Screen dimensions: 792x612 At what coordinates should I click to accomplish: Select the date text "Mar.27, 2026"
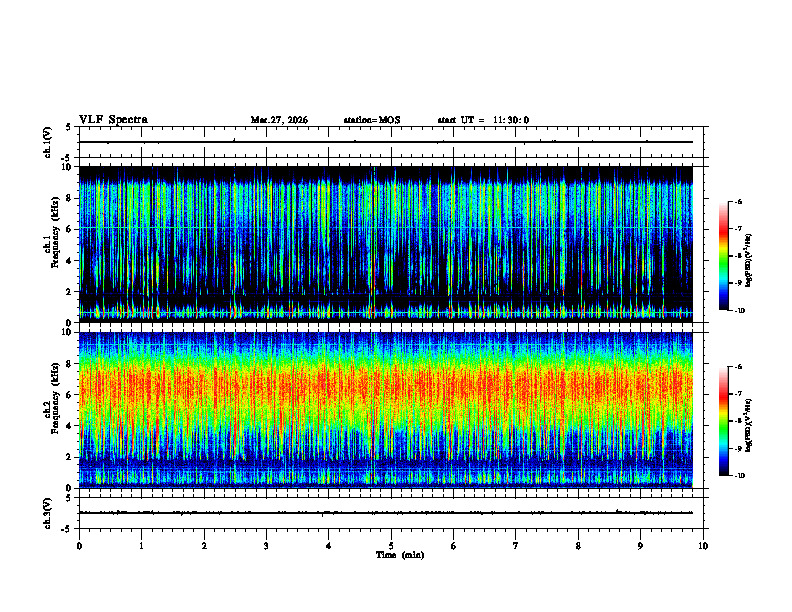pyautogui.click(x=279, y=120)
